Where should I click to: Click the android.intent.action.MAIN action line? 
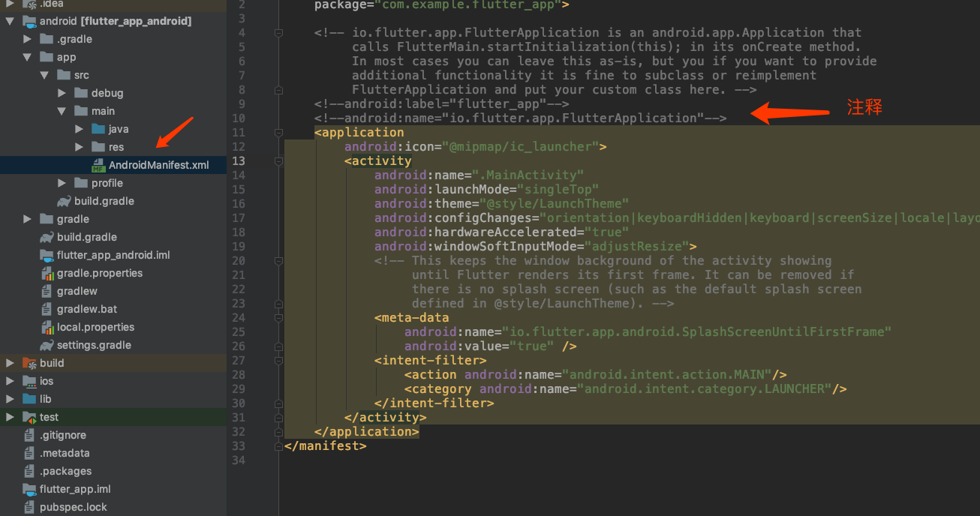pos(595,375)
